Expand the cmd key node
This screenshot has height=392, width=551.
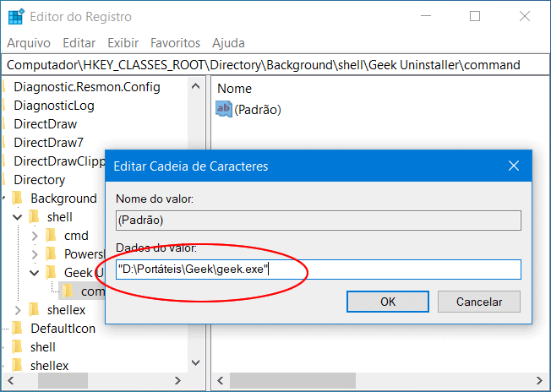coord(35,236)
